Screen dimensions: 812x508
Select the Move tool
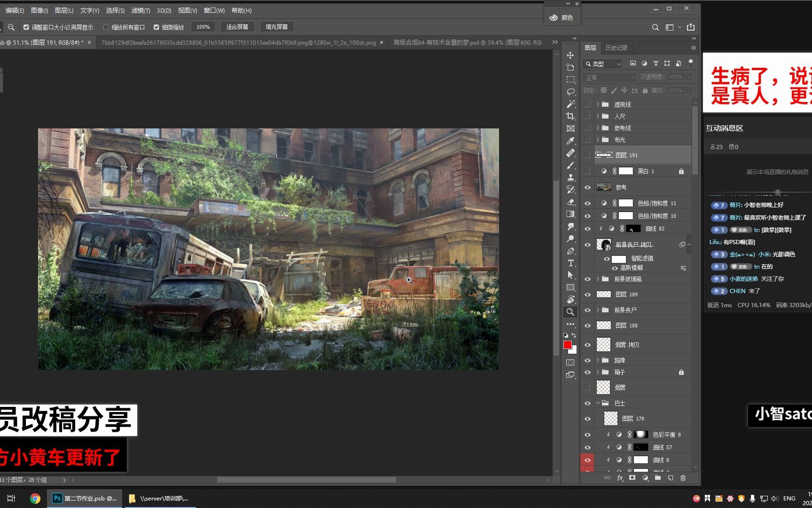(x=570, y=55)
